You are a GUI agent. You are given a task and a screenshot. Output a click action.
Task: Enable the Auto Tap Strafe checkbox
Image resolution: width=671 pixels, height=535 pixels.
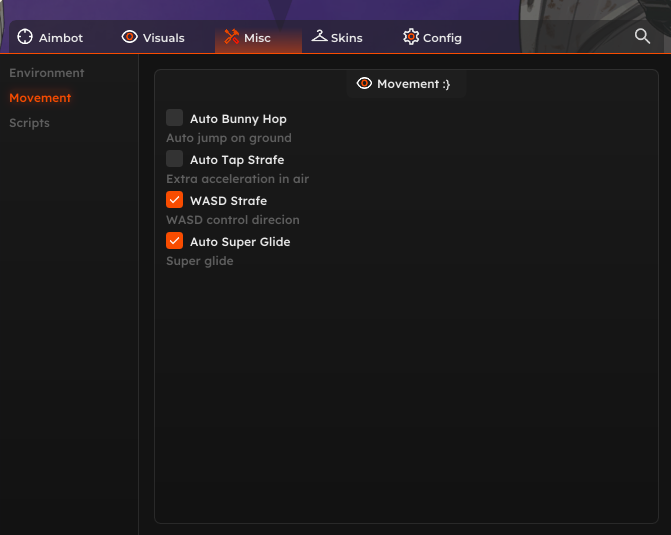[x=175, y=159]
